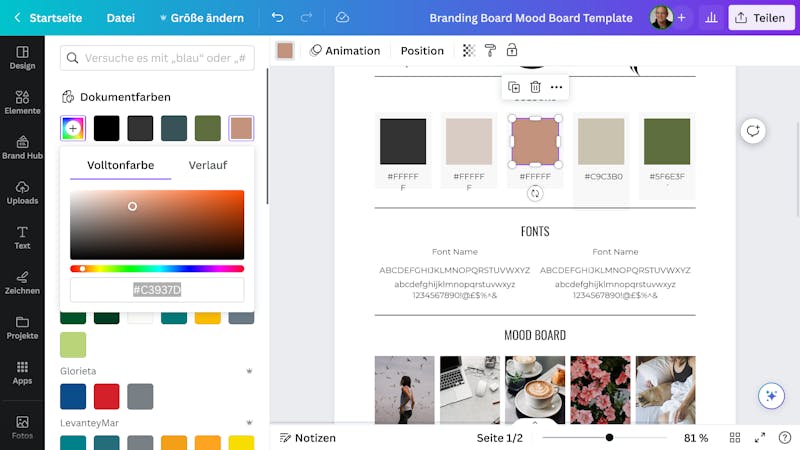Add a comment on the page
Viewport: 800px width, 450px height.
753,131
